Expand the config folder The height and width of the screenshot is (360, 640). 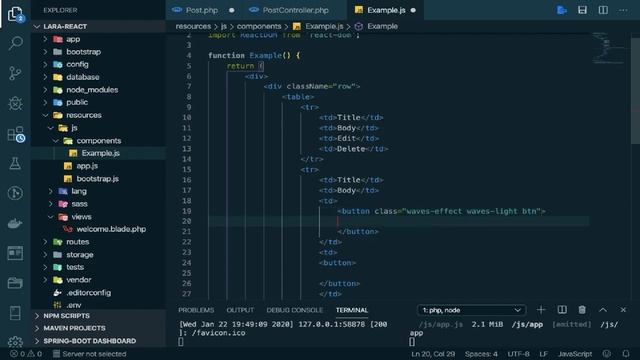(98, 64)
